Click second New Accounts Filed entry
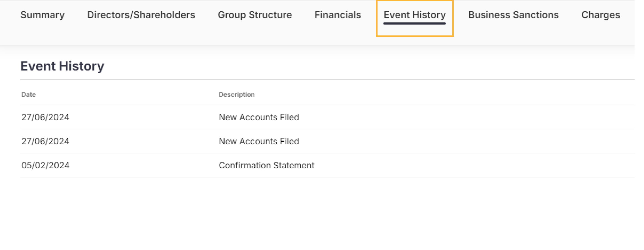Image resolution: width=644 pixels, height=250 pixels. tap(259, 141)
